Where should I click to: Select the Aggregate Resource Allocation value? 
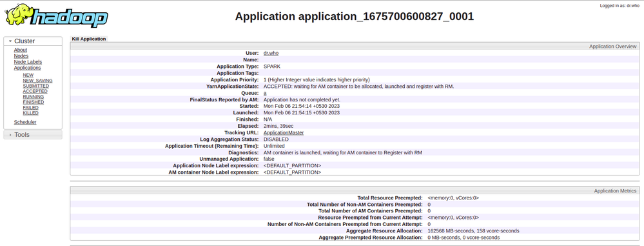pos(473,231)
